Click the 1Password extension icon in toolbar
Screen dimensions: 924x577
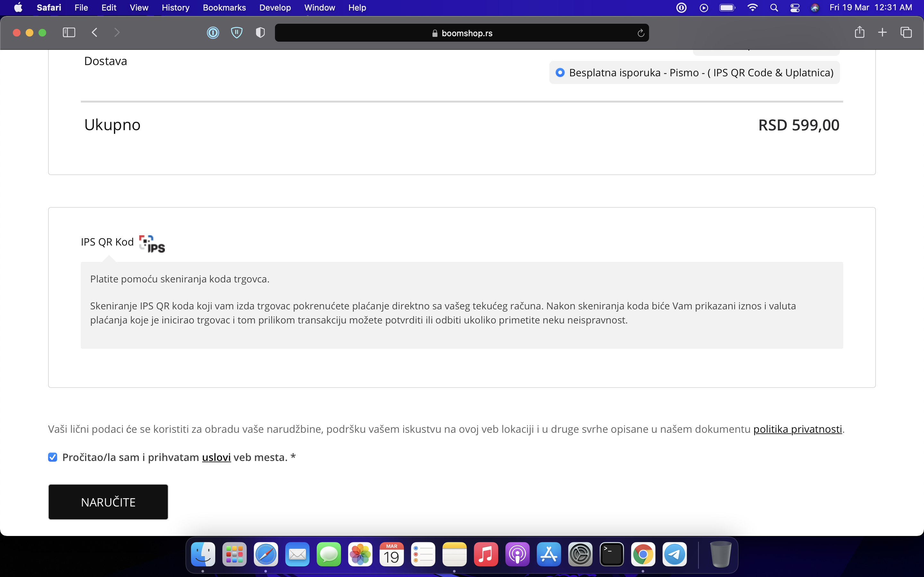click(x=213, y=33)
